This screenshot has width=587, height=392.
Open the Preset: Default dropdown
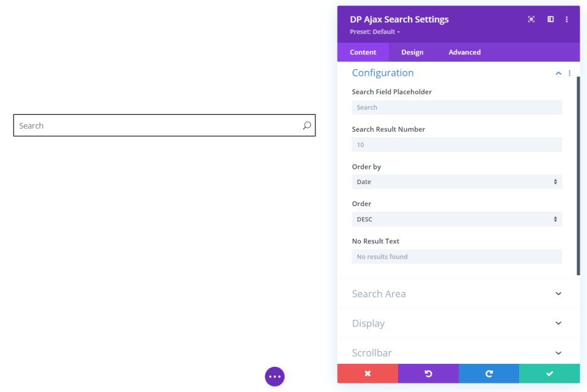pyautogui.click(x=375, y=32)
